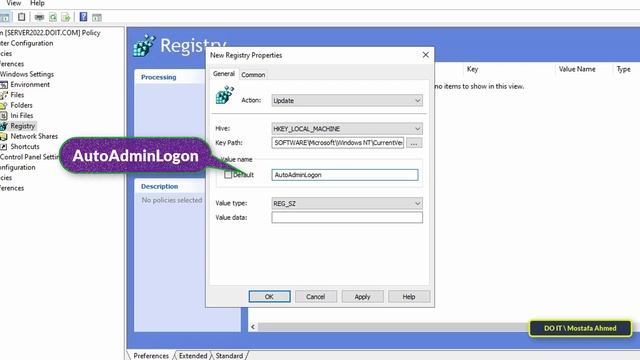Click the Key column header
640x360 pixels.
coord(472,69)
